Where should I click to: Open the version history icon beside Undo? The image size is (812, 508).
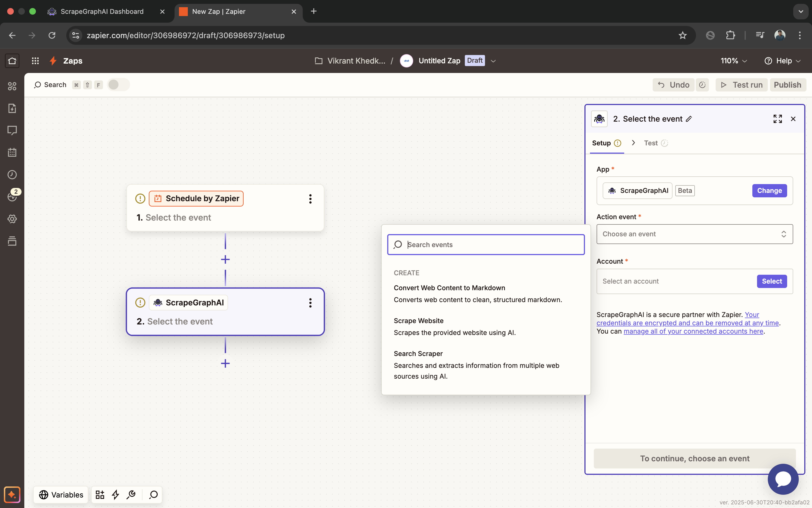point(702,85)
